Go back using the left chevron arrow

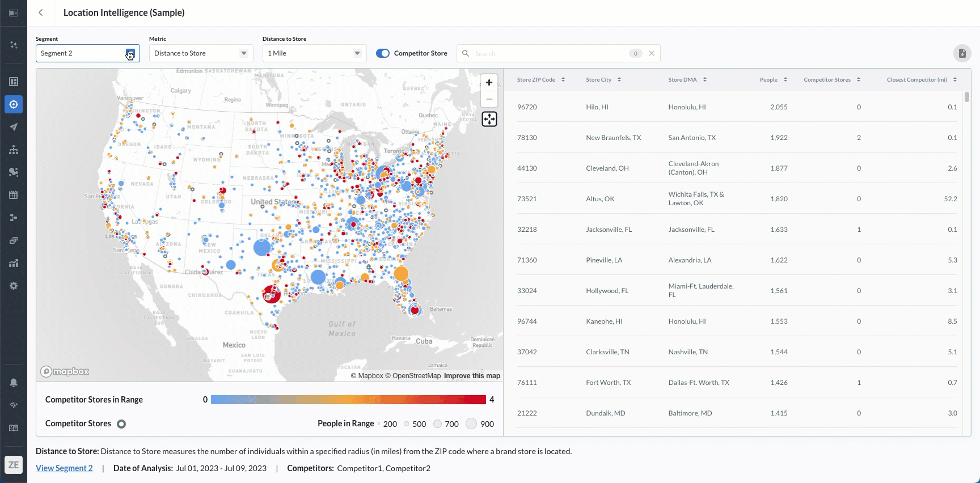41,12
